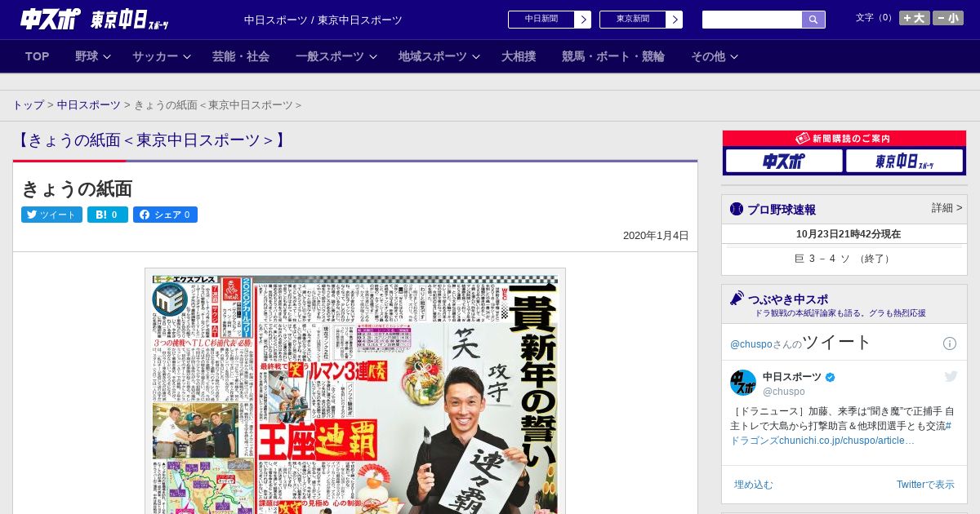The image size is (980, 514).
Task: Click 埋め込む embed link
Action: [753, 485]
